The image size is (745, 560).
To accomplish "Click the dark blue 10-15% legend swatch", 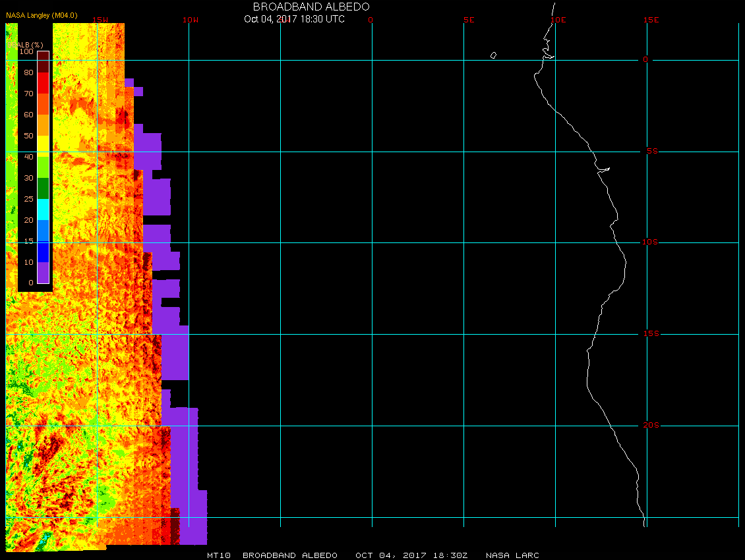I will click(x=43, y=252).
